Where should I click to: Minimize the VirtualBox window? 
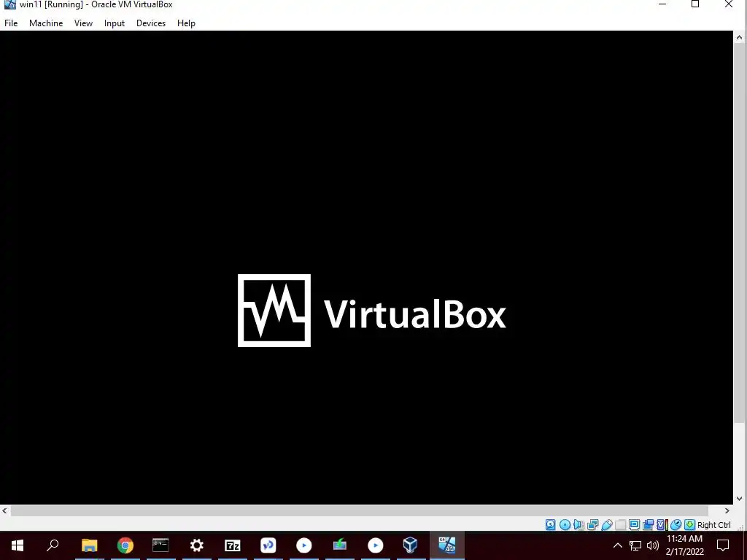(662, 5)
